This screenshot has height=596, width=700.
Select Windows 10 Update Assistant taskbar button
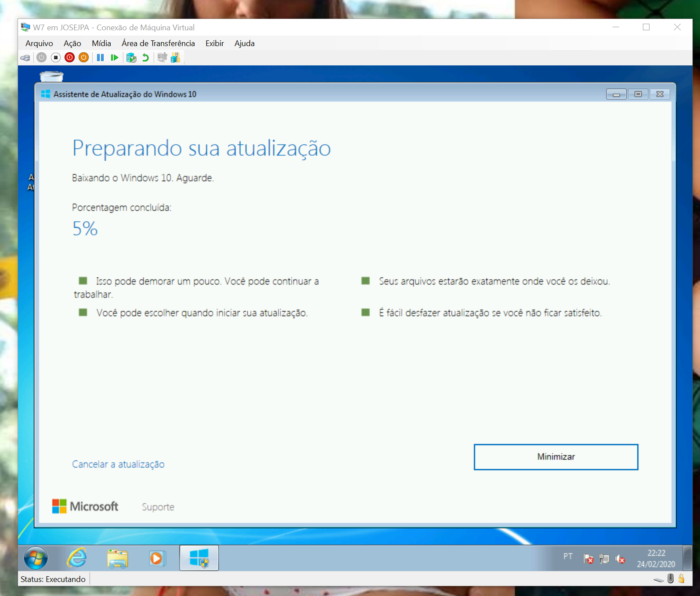pos(199,558)
